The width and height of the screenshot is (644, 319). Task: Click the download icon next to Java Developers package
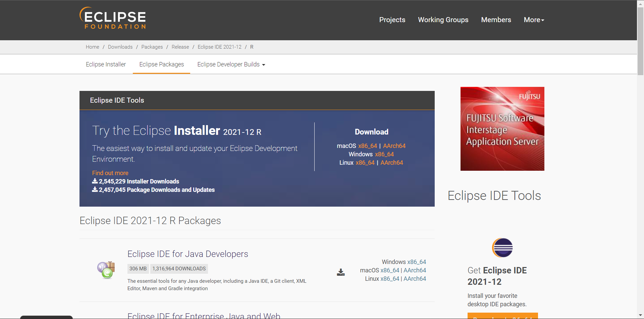coord(341,272)
